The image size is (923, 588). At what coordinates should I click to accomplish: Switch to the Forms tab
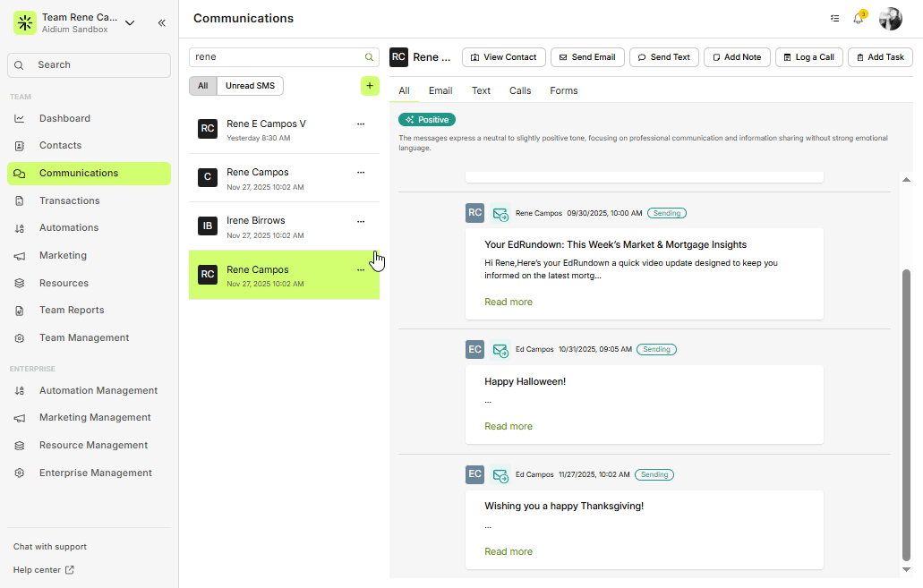click(x=563, y=91)
